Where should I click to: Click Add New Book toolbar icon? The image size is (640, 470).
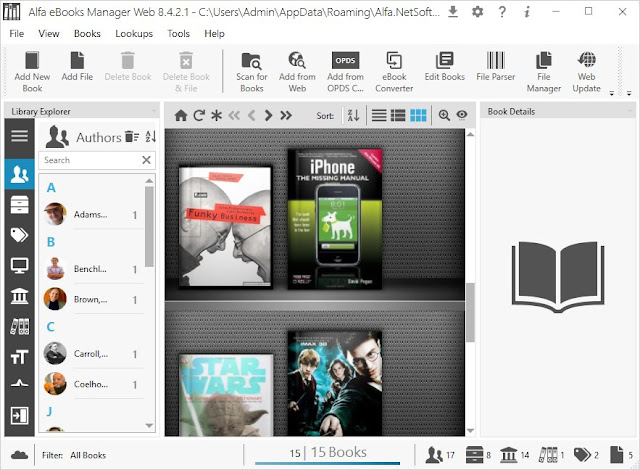click(32, 72)
